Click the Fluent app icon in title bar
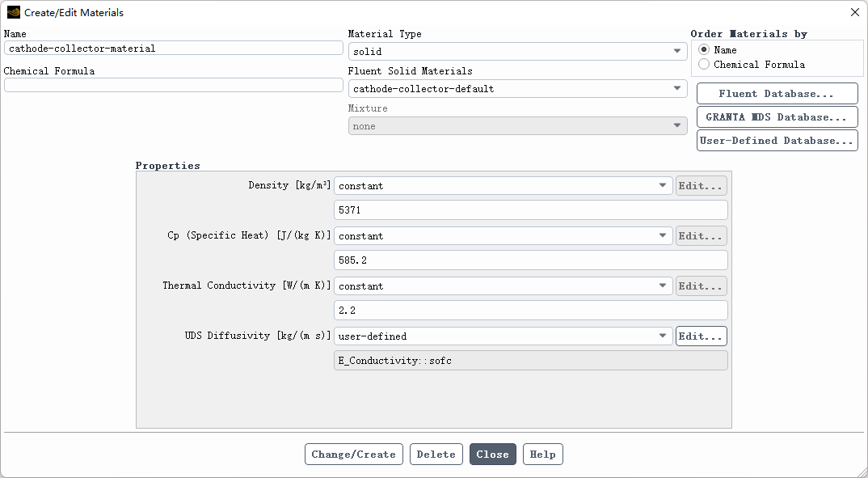Screen dimensions: 868x478 tap(13, 12)
